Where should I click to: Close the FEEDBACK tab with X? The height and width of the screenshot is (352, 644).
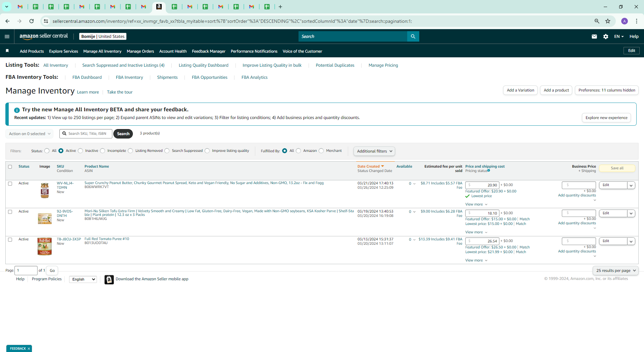(x=29, y=349)
